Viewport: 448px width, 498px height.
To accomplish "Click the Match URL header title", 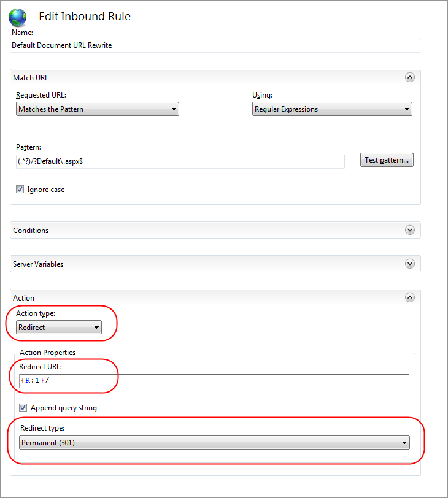I will coord(31,78).
